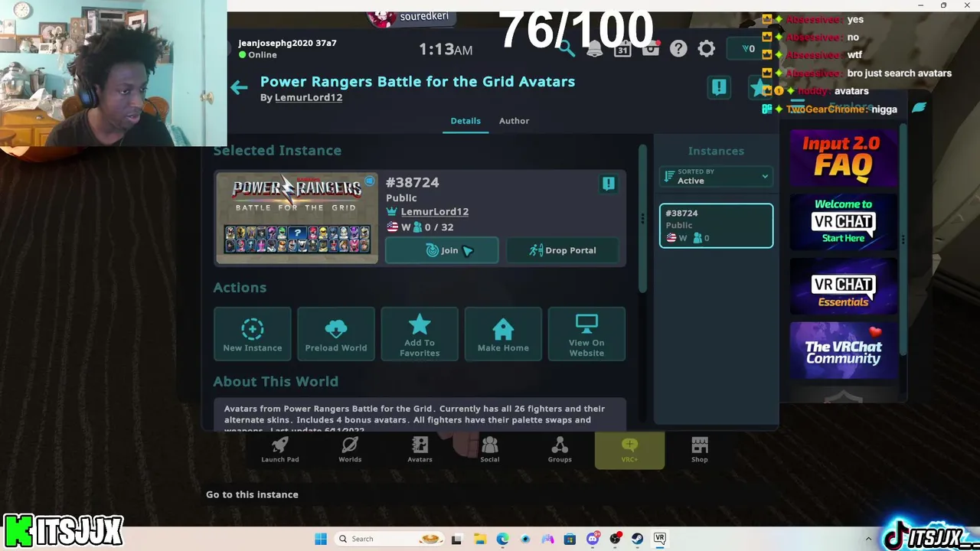Open the search magnifier icon
Image resolution: width=980 pixels, height=551 pixels.
point(567,49)
